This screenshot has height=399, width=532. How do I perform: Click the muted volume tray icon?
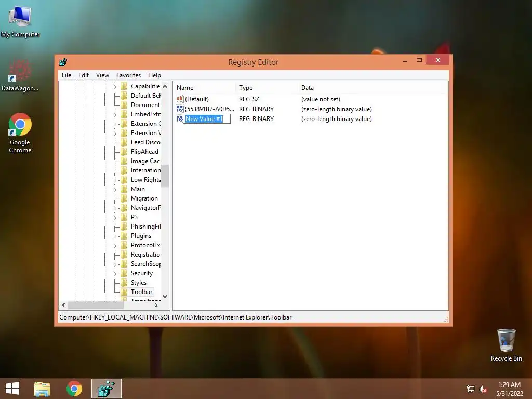click(x=483, y=390)
